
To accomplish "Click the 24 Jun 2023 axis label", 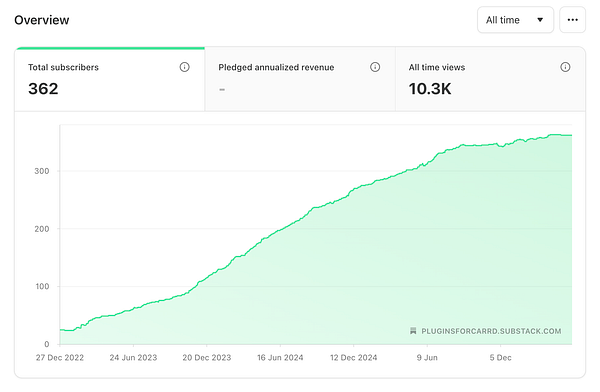I will tap(133, 358).
